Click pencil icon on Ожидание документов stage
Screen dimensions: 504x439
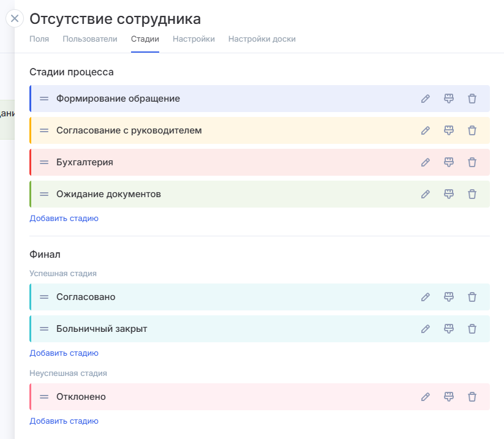(426, 194)
